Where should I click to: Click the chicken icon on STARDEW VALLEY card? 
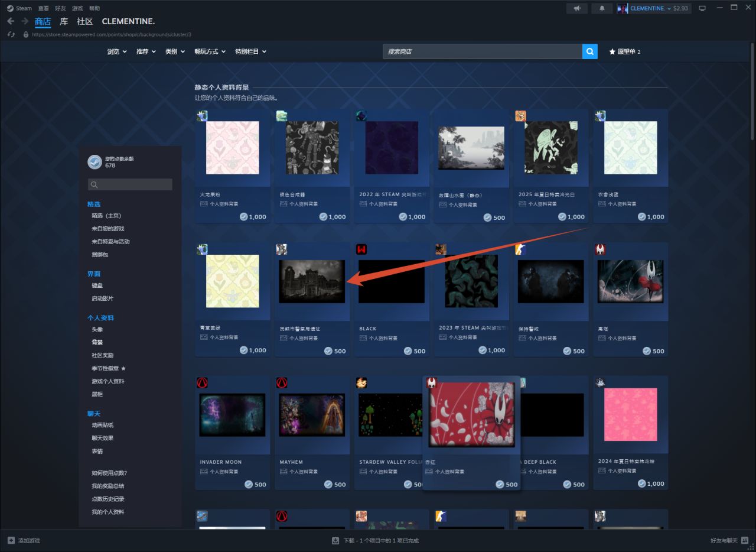click(361, 383)
